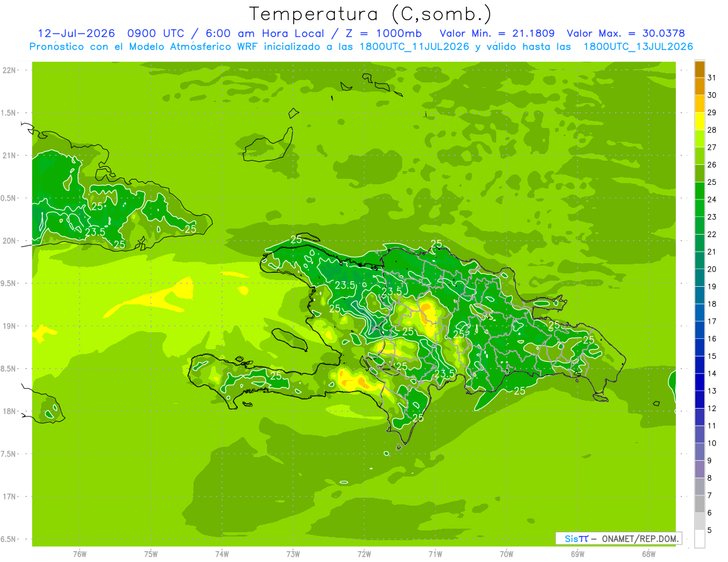Image resolution: width=728 pixels, height=562 pixels.
Task: Click the '20N' latitude axis label
Action: click(10, 241)
